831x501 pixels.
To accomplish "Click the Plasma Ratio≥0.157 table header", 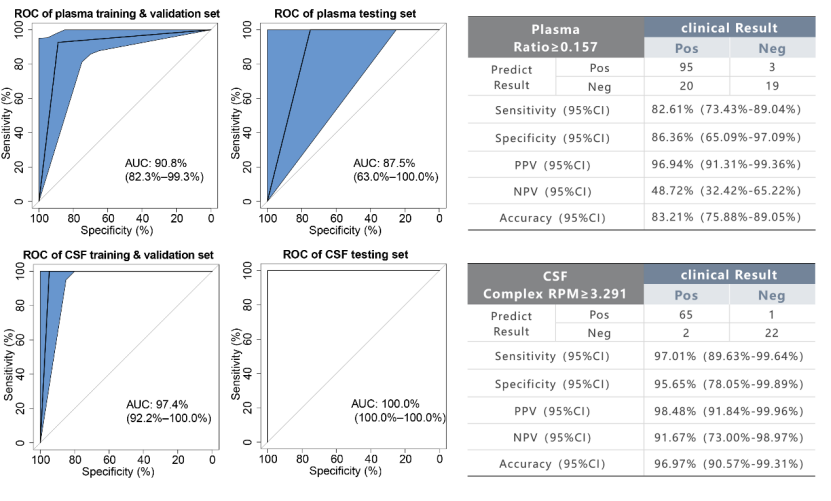I will (554, 39).
